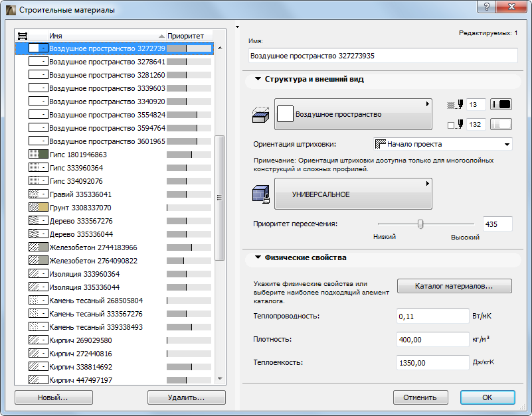The image size is (532, 416).
Task: Click the background pen number field 132
Action: (x=476, y=125)
